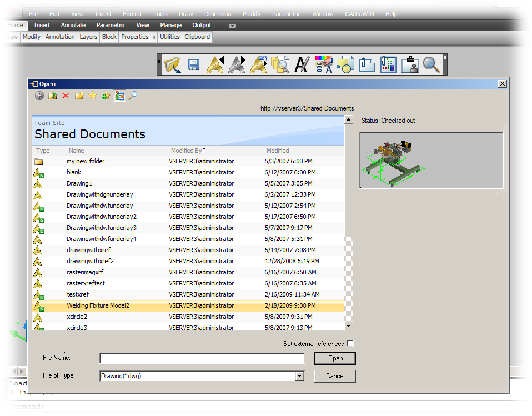Sort by the Name column header
Screen dimensions: 532x416
[x=76, y=151]
